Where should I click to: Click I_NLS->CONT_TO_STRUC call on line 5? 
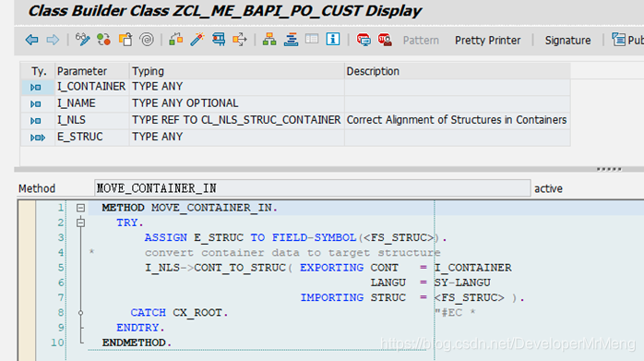pyautogui.click(x=219, y=268)
